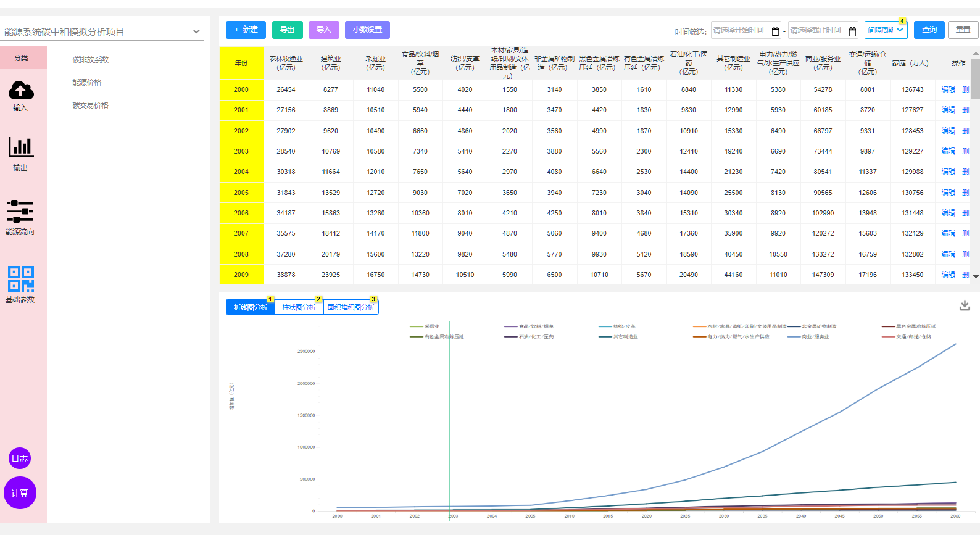Open 小数设置 decimal settings

[x=367, y=30]
